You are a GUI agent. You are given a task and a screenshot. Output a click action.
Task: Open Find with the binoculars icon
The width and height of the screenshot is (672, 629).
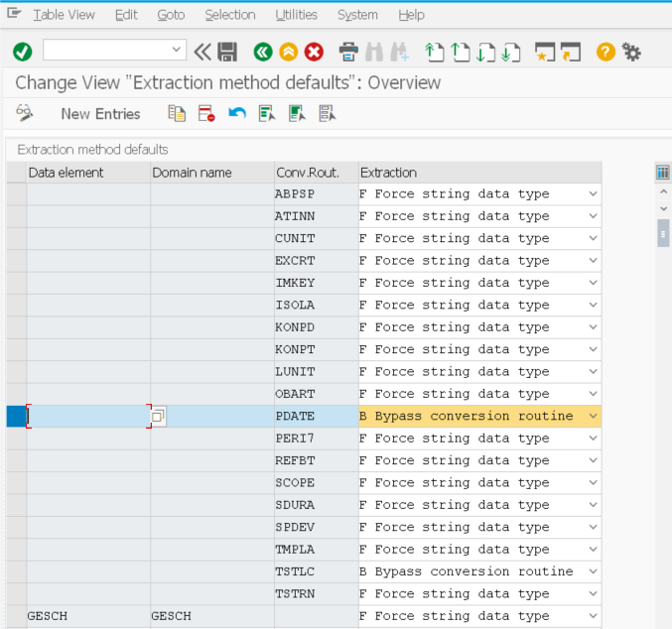click(374, 53)
